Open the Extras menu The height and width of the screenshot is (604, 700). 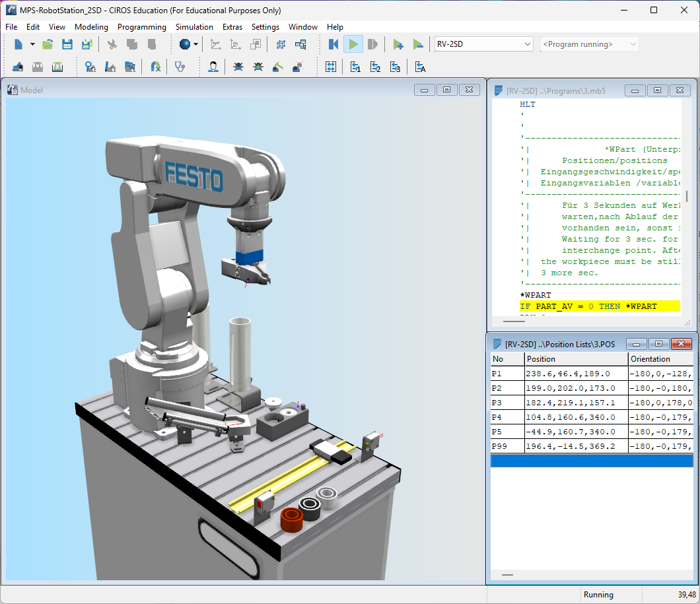[x=232, y=27]
